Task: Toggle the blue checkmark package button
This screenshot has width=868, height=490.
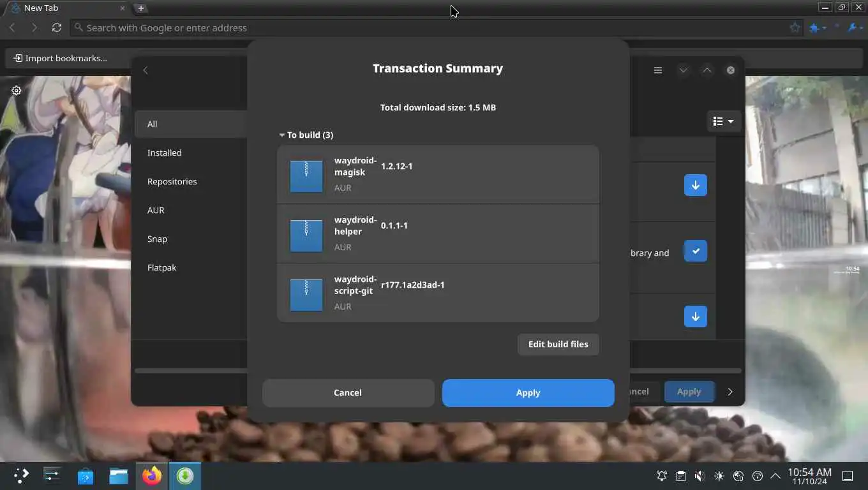Action: [696, 251]
